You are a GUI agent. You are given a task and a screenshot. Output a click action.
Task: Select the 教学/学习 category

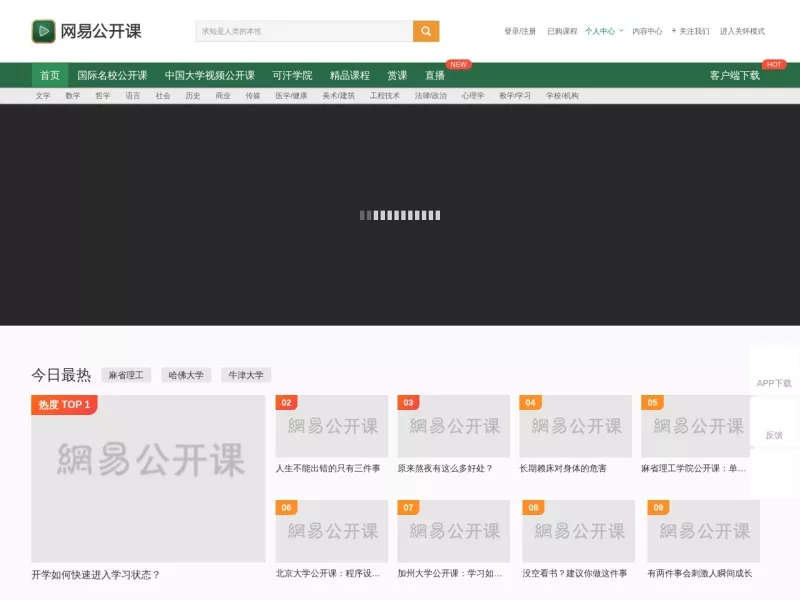(515, 96)
